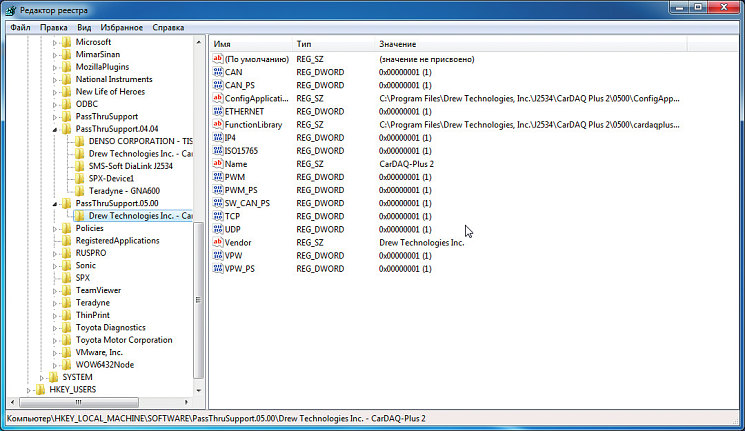Click the National Instruments folder icon
This screenshot has width=745, height=431.
[x=67, y=79]
